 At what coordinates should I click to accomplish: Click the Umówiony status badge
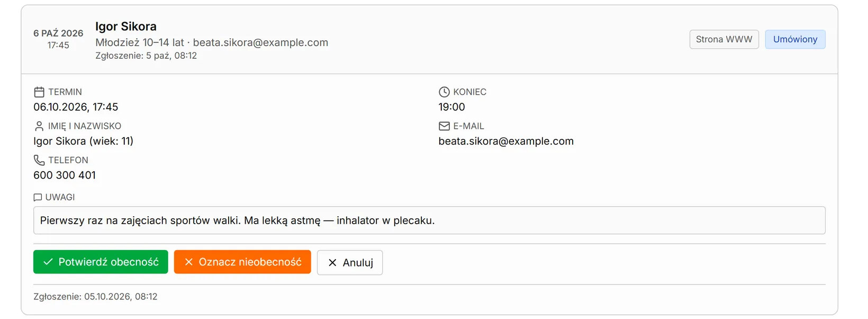(x=795, y=39)
